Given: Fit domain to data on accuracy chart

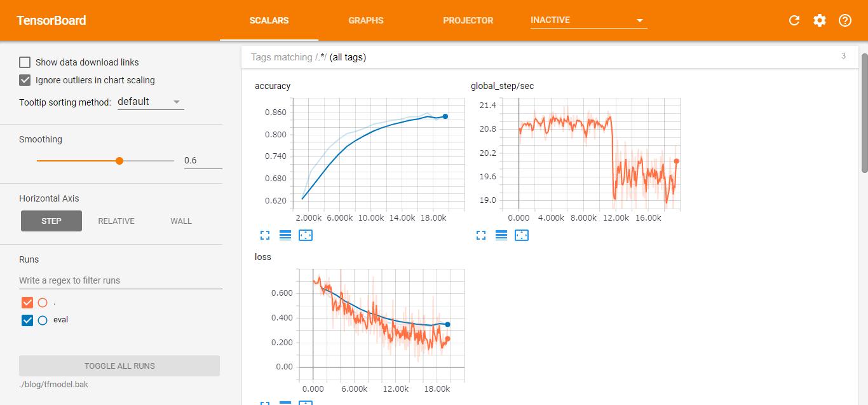Looking at the screenshot, I should [306, 235].
